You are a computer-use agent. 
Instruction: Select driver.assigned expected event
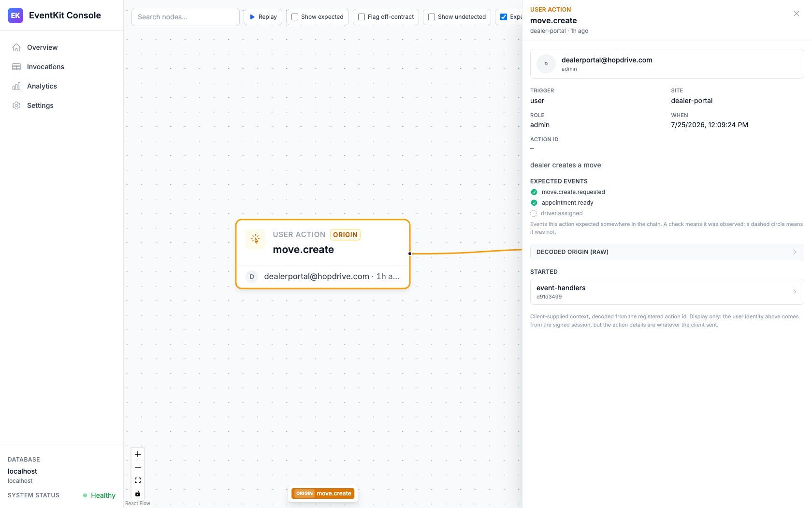coord(562,213)
